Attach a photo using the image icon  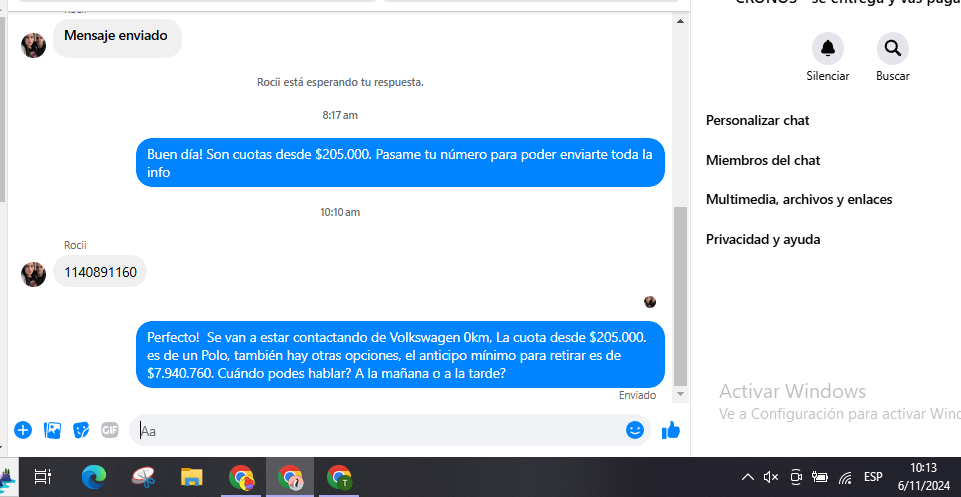(52, 430)
